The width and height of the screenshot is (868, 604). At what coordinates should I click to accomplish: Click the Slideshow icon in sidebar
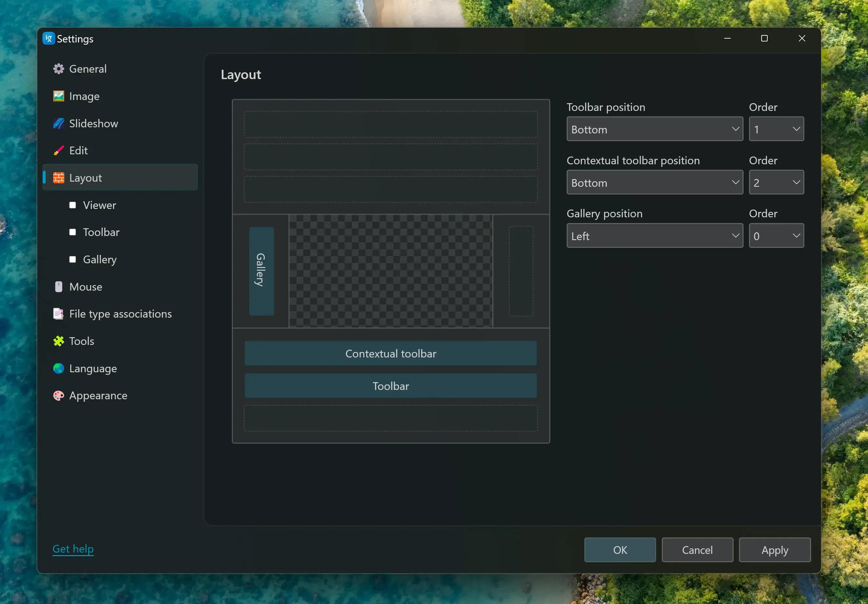(x=59, y=124)
